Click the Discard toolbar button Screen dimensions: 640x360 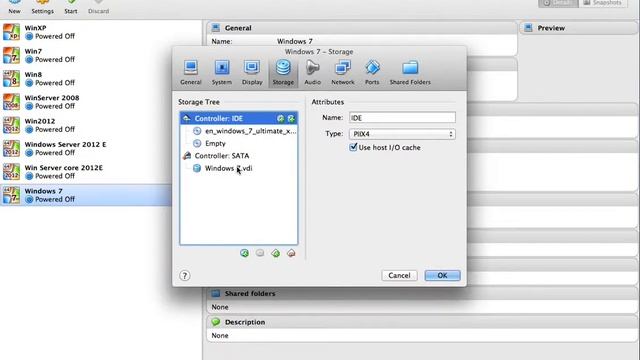(x=98, y=7)
